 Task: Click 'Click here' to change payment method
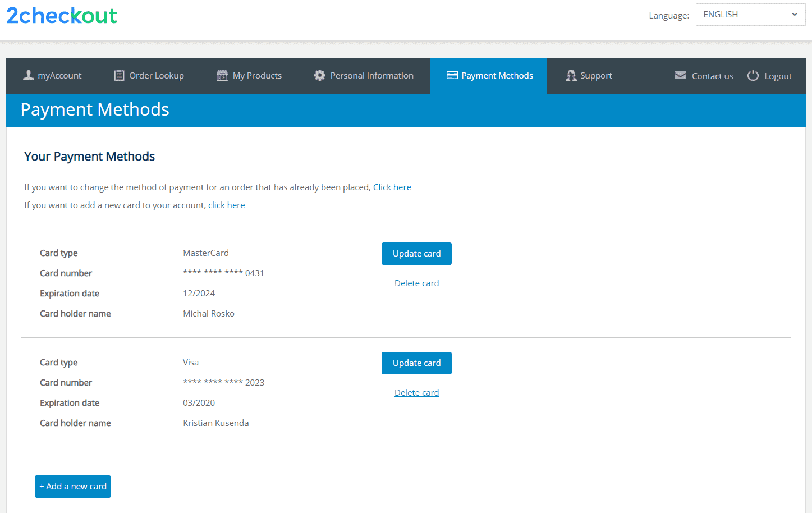coord(392,187)
